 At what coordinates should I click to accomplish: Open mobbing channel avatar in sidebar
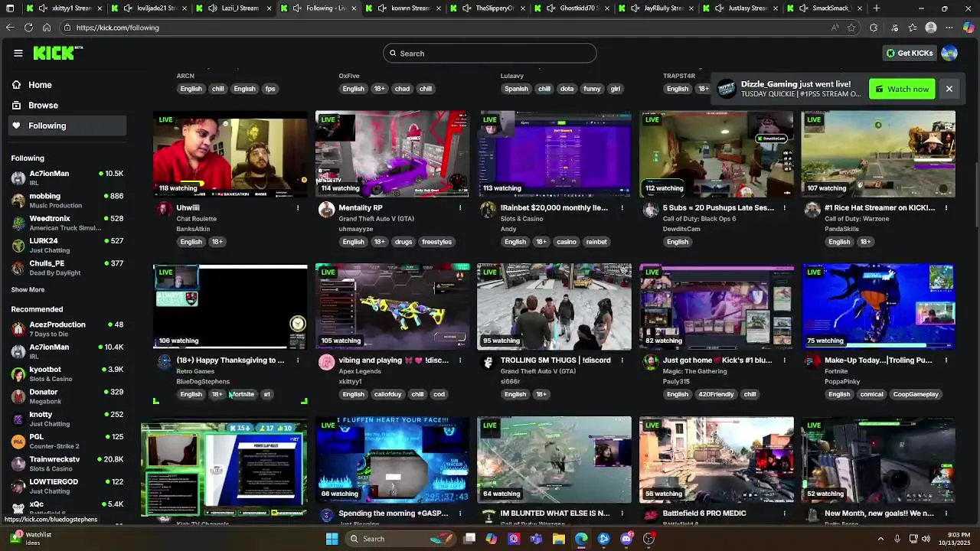click(18, 201)
